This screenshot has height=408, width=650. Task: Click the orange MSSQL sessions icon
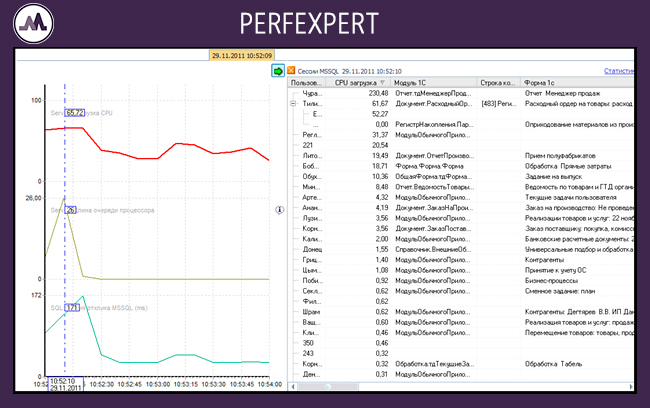[291, 70]
